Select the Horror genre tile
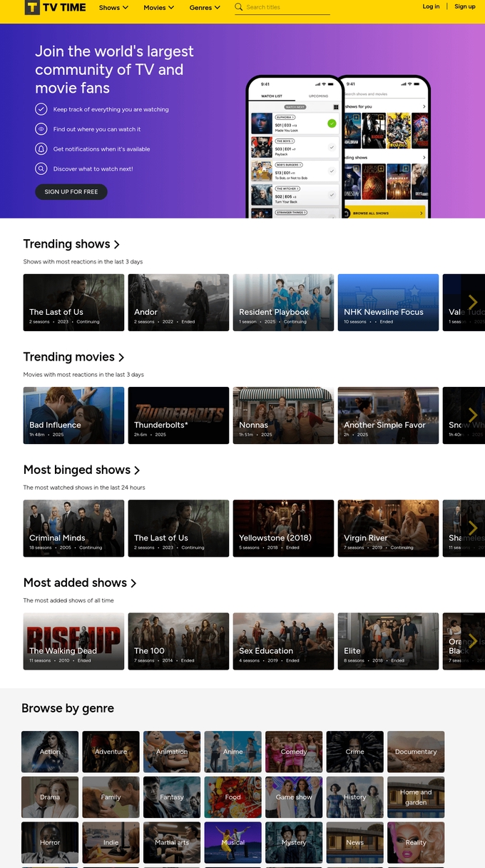This screenshot has height=868, width=485. 50,842
